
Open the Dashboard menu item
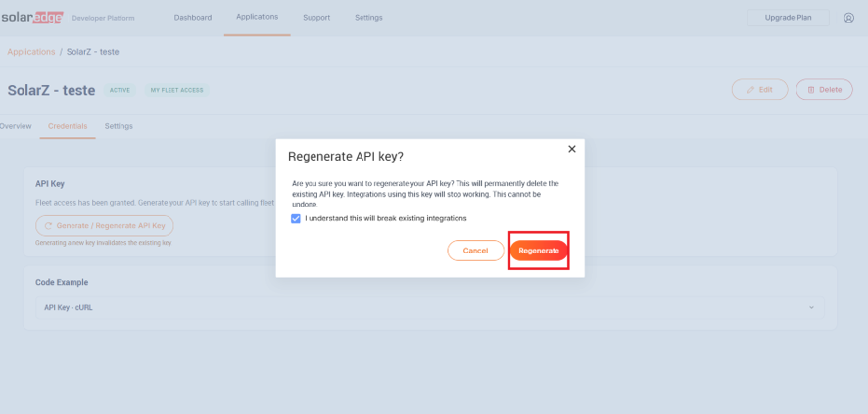click(193, 18)
